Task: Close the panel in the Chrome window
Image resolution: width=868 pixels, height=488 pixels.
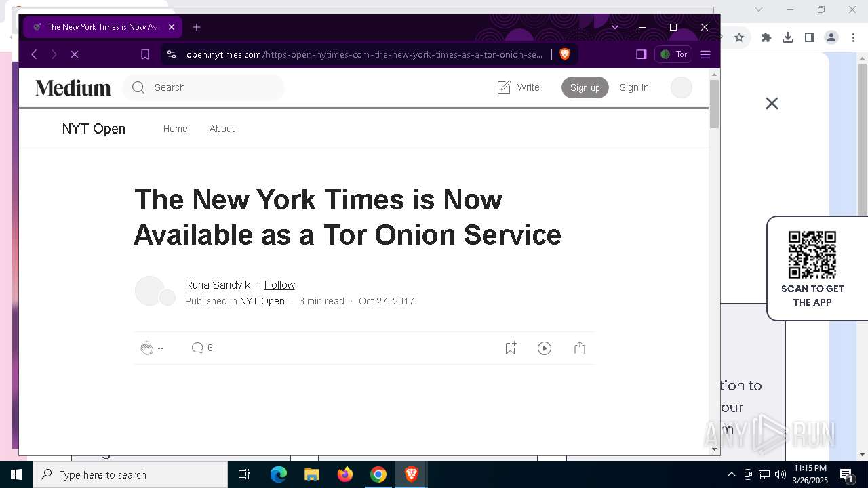Action: [x=772, y=103]
